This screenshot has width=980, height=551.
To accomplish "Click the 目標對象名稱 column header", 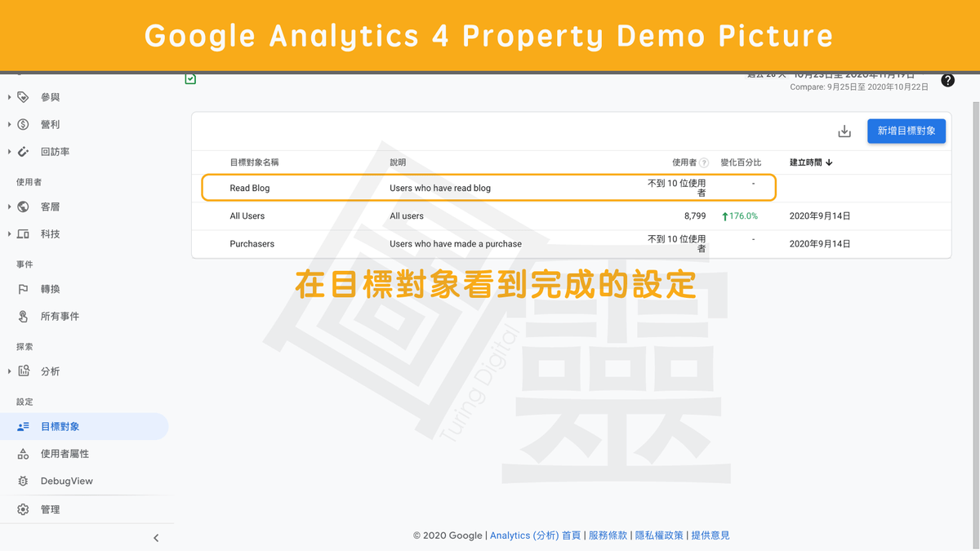I will click(x=254, y=162).
